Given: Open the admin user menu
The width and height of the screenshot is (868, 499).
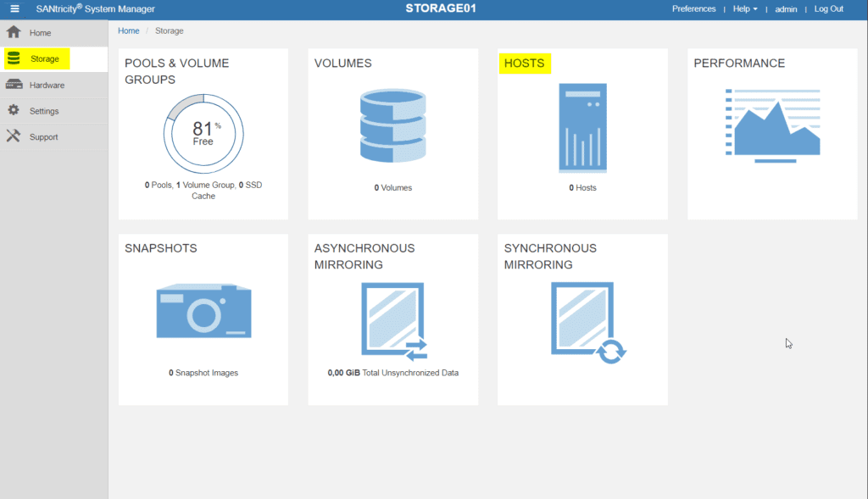Looking at the screenshot, I should pyautogui.click(x=786, y=8).
